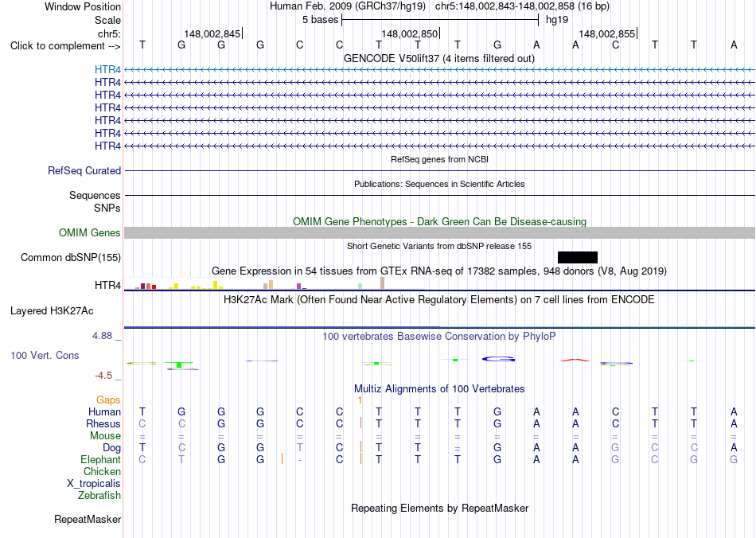Click the Scale label on the left

[x=108, y=20]
